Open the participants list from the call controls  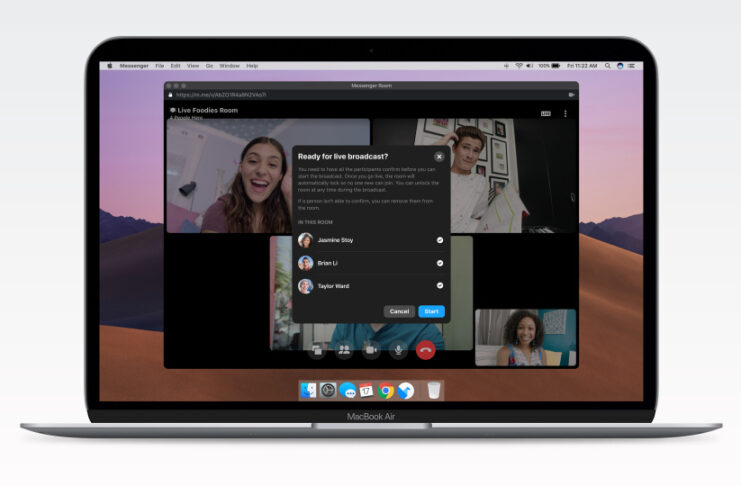(345, 350)
